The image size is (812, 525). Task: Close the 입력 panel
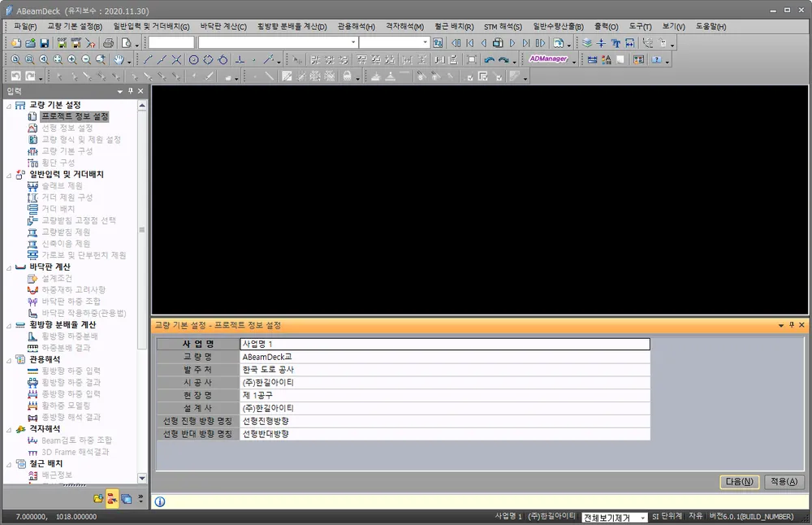click(x=140, y=91)
